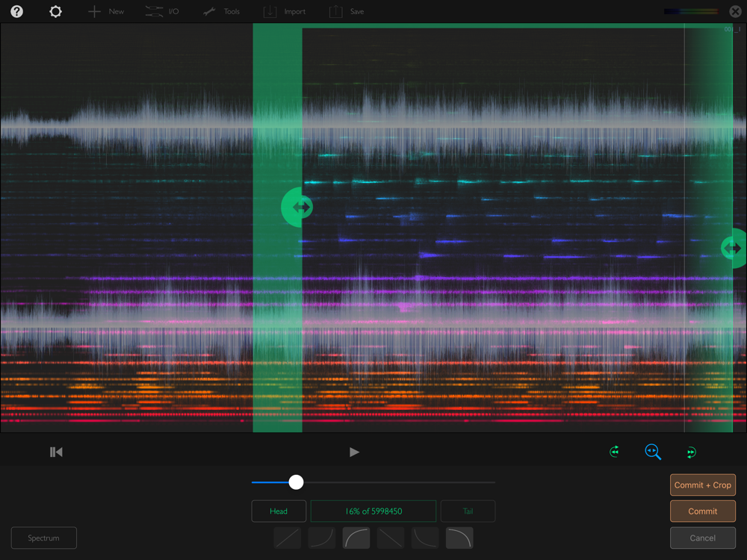The height and width of the screenshot is (560, 747).
Task: Switch view with the Spectrum button
Action: tap(44, 538)
